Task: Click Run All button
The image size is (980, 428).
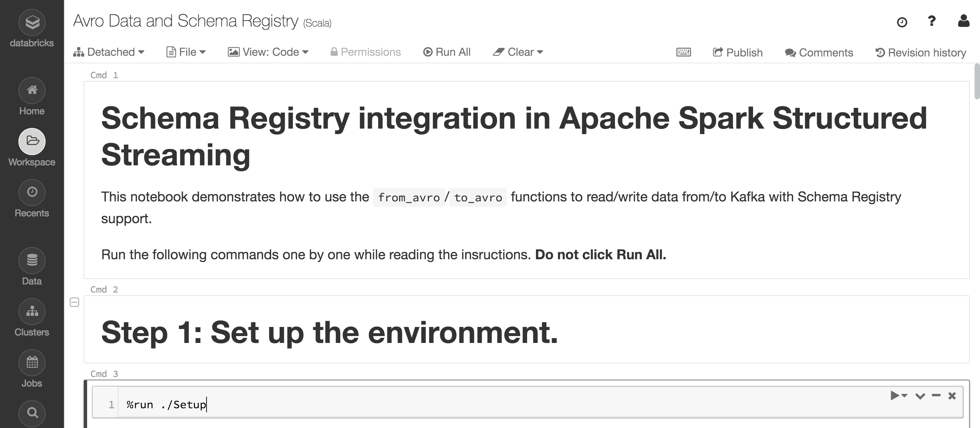Action: pos(447,52)
